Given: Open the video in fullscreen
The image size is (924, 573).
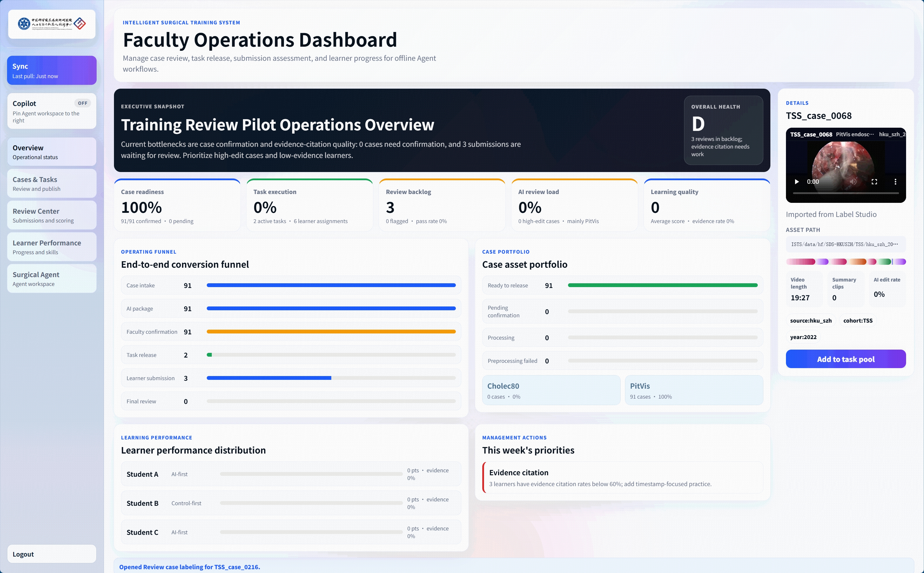Looking at the screenshot, I should [x=874, y=181].
